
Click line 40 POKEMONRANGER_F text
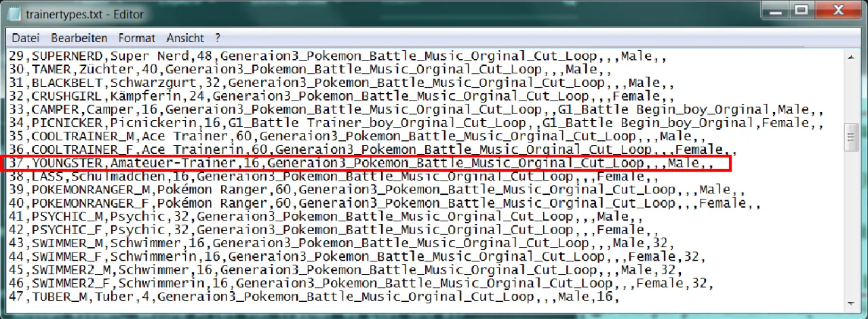click(386, 203)
